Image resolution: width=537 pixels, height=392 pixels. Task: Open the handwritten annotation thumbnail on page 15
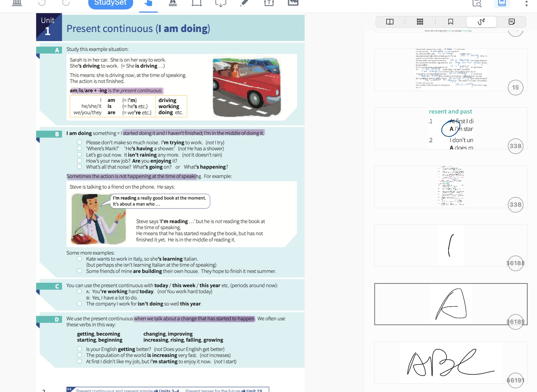[451, 70]
